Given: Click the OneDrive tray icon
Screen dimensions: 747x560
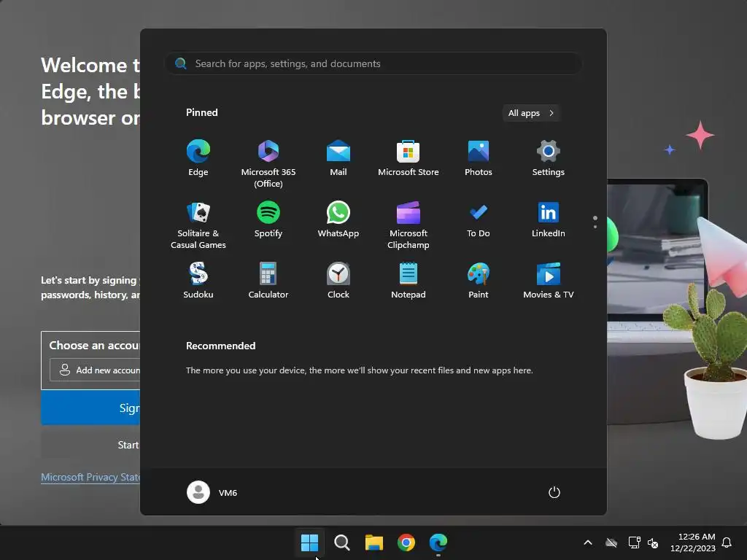Looking at the screenshot, I should tap(611, 542).
